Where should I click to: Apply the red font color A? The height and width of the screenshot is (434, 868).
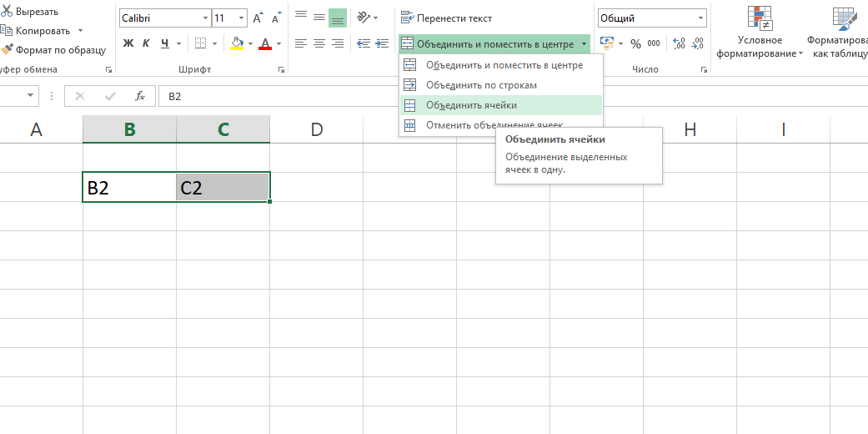pyautogui.click(x=265, y=43)
